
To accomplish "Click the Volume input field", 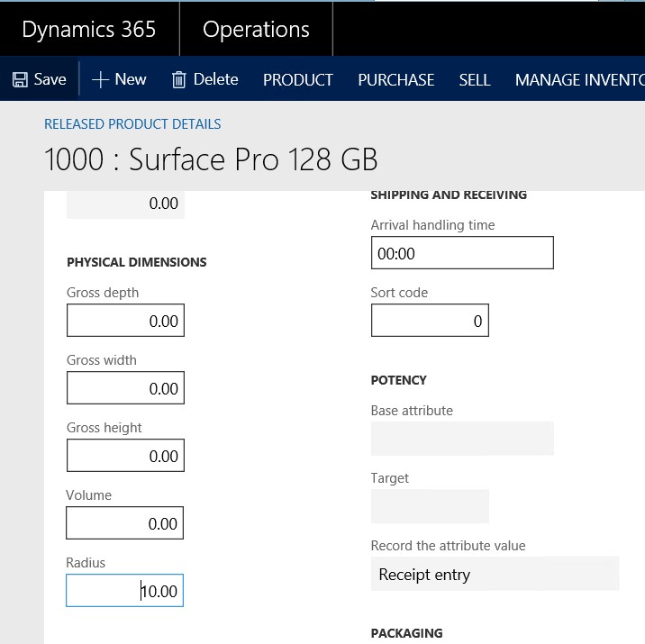I will click(x=125, y=524).
